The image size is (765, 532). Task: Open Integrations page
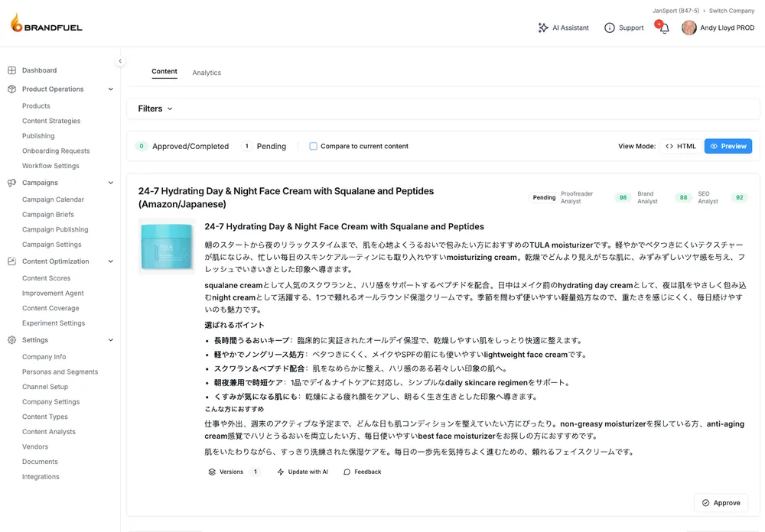pos(41,477)
